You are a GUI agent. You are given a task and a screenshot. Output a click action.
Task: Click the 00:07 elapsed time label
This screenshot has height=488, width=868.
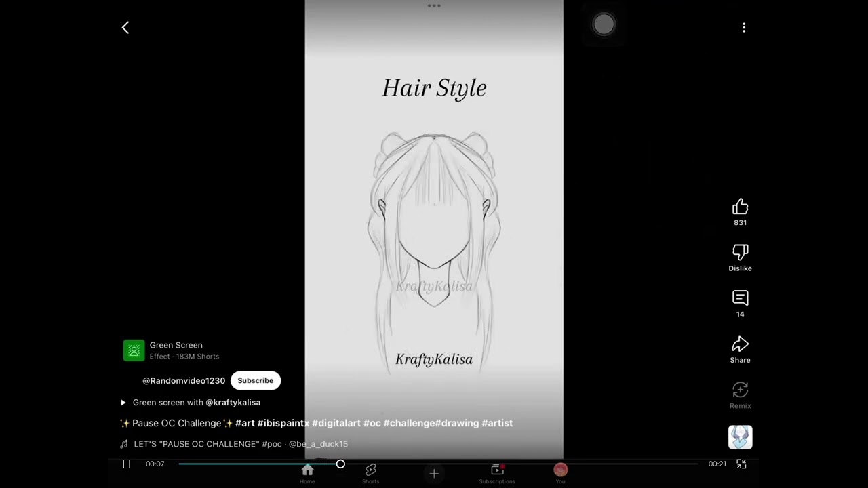[x=155, y=464]
